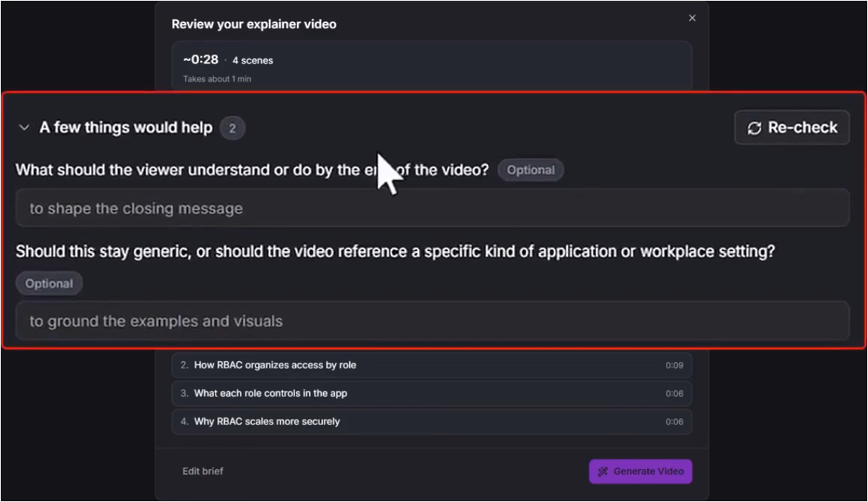Screen dimensions: 868x502
Task: Click the Optional tag under the second question
Action: click(49, 283)
